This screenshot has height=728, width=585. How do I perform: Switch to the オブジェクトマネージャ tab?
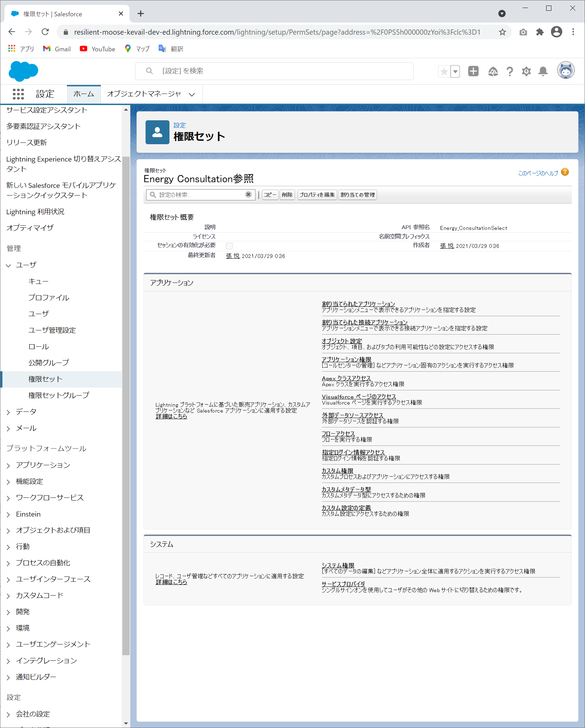pyautogui.click(x=144, y=94)
